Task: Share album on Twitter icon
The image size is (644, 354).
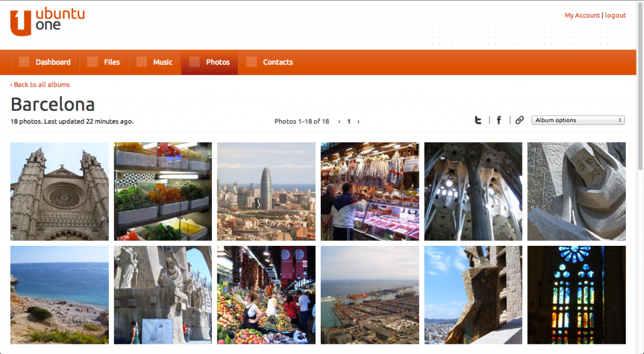Action: (478, 120)
